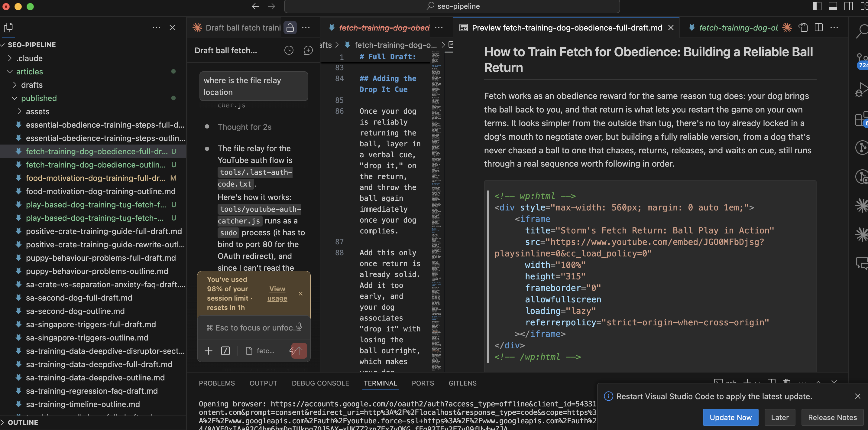Switch to the PORTS panel tab

coord(423,383)
